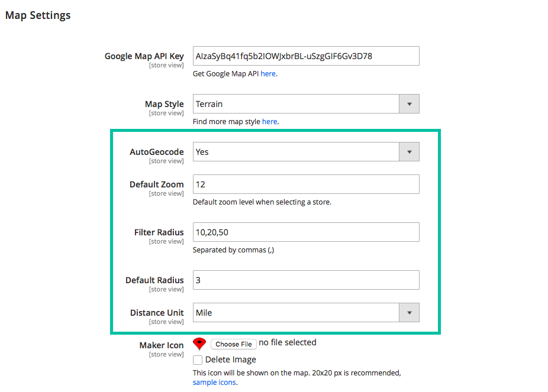Follow the 'here' link for more map styles
This screenshot has height=392, width=548.
coord(270,121)
